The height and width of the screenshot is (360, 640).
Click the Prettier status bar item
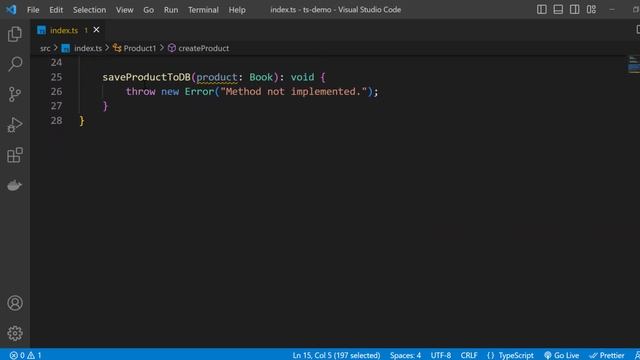[607, 355]
